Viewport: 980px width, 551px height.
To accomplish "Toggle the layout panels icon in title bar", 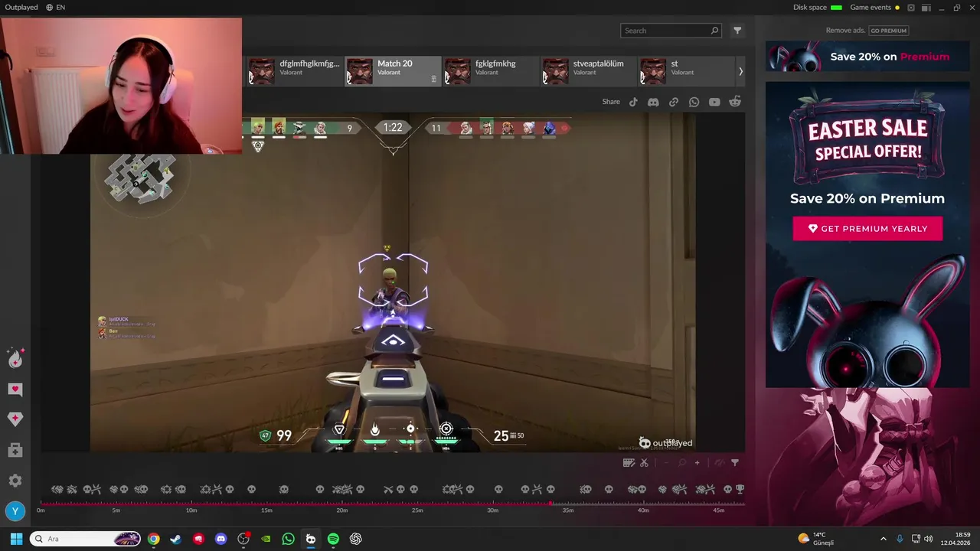I will [926, 8].
